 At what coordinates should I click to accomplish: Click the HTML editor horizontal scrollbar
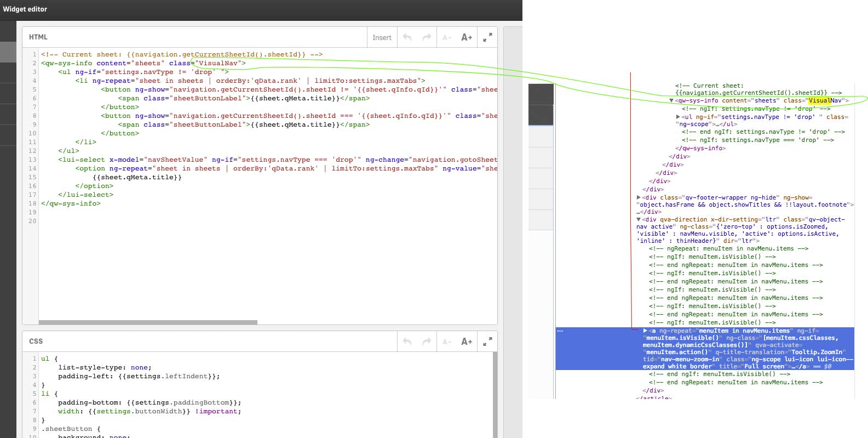click(148, 322)
